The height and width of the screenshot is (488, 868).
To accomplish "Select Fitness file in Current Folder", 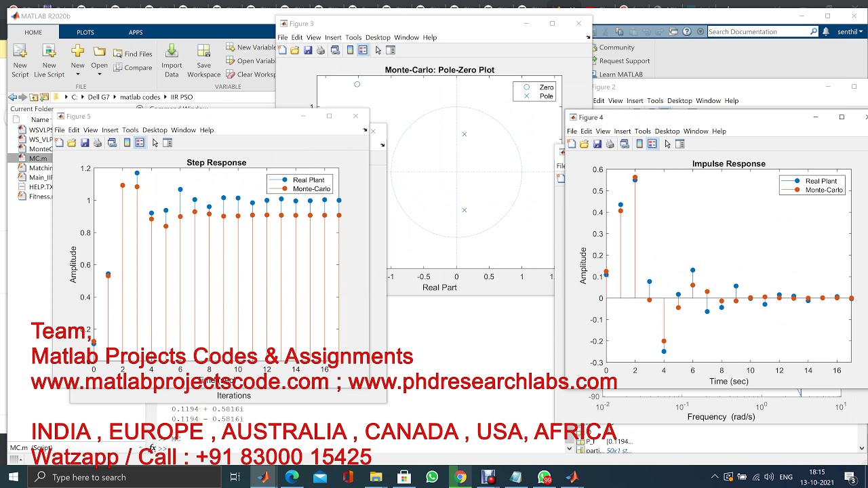I will (35, 197).
